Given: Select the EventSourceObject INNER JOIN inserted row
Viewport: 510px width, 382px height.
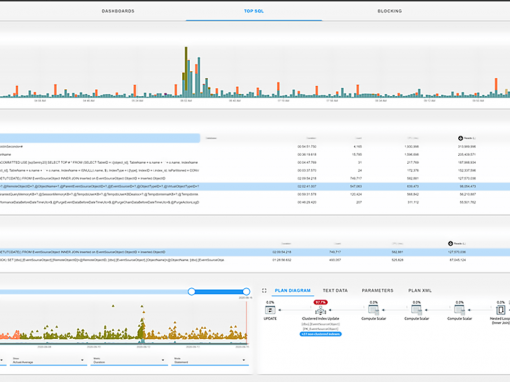Looking at the screenshot, I should [255, 178].
